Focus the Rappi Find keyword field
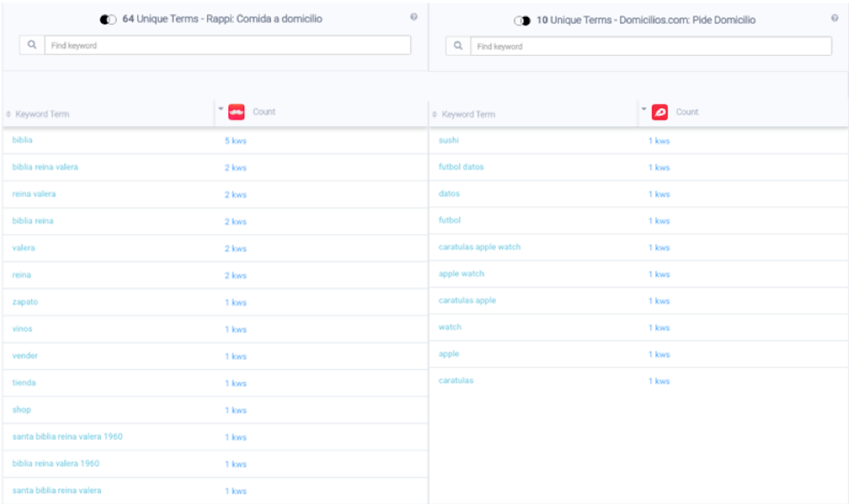 pyautogui.click(x=226, y=45)
